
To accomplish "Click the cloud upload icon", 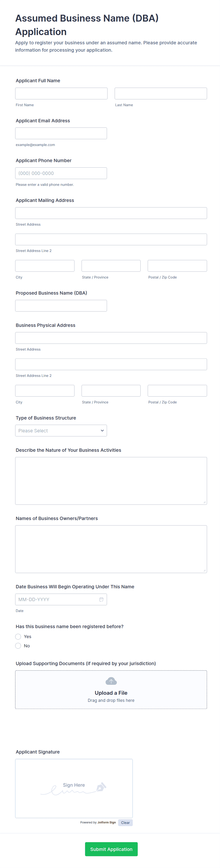I will pos(111,681).
